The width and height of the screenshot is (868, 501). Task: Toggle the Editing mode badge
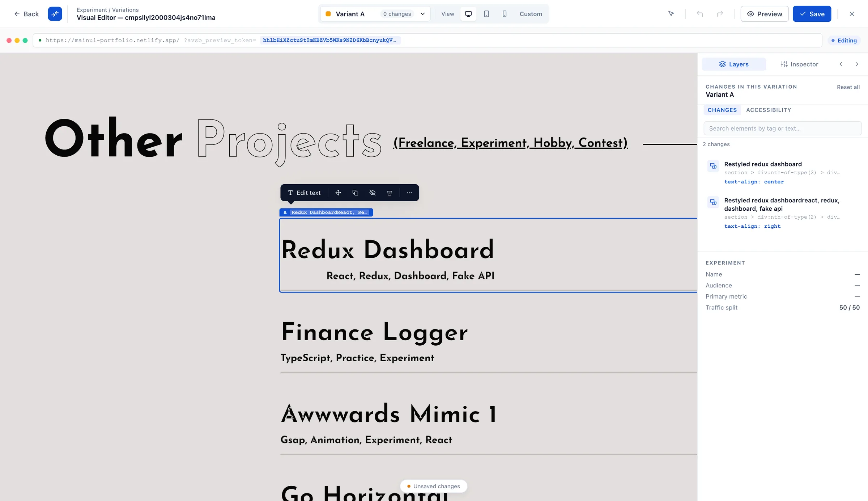(844, 41)
